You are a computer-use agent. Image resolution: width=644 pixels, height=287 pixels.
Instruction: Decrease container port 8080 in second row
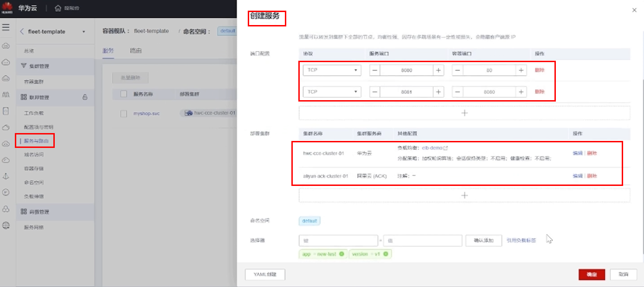pyautogui.click(x=457, y=92)
